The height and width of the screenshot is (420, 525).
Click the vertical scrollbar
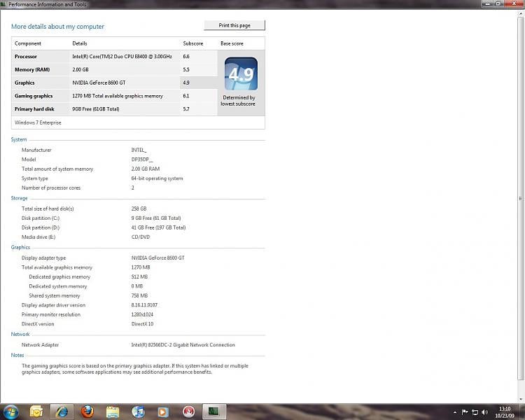tap(520, 198)
